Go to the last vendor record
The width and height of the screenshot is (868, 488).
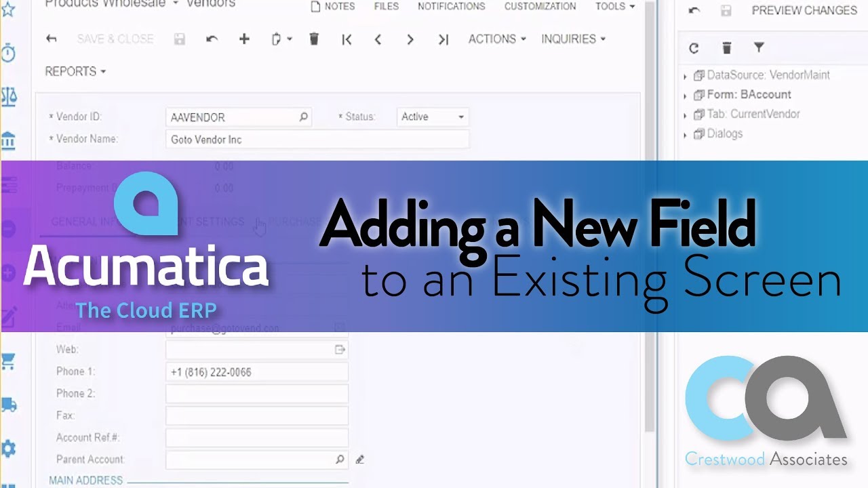coord(443,39)
